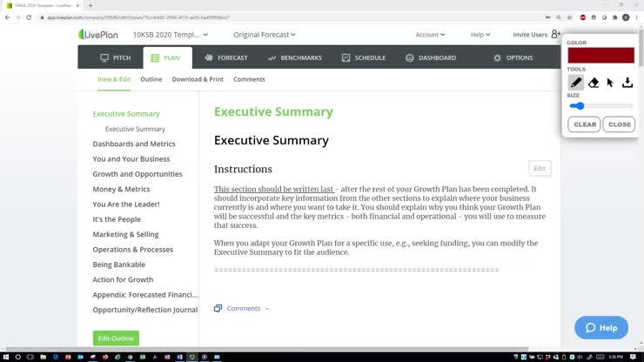Select the pencil drawing tool

tap(576, 83)
